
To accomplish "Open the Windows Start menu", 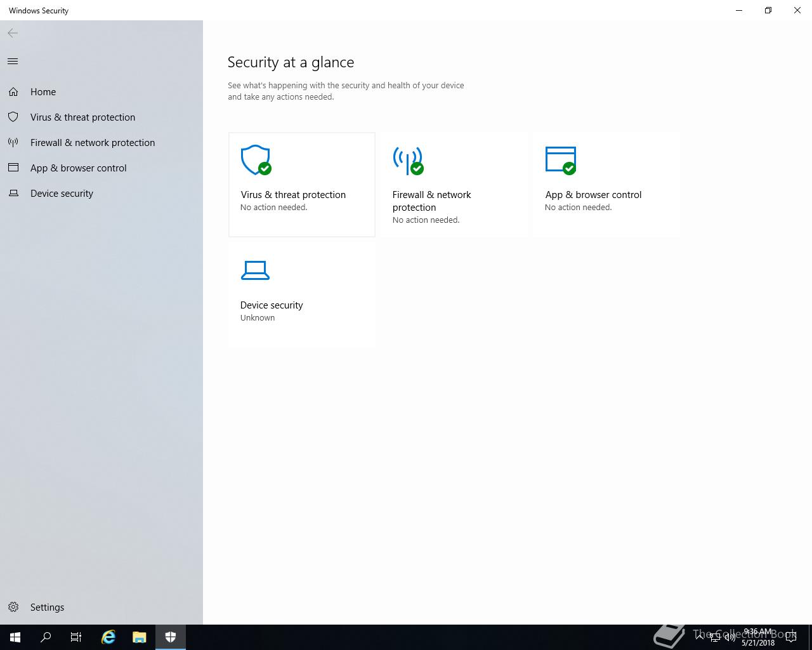I will point(15,637).
